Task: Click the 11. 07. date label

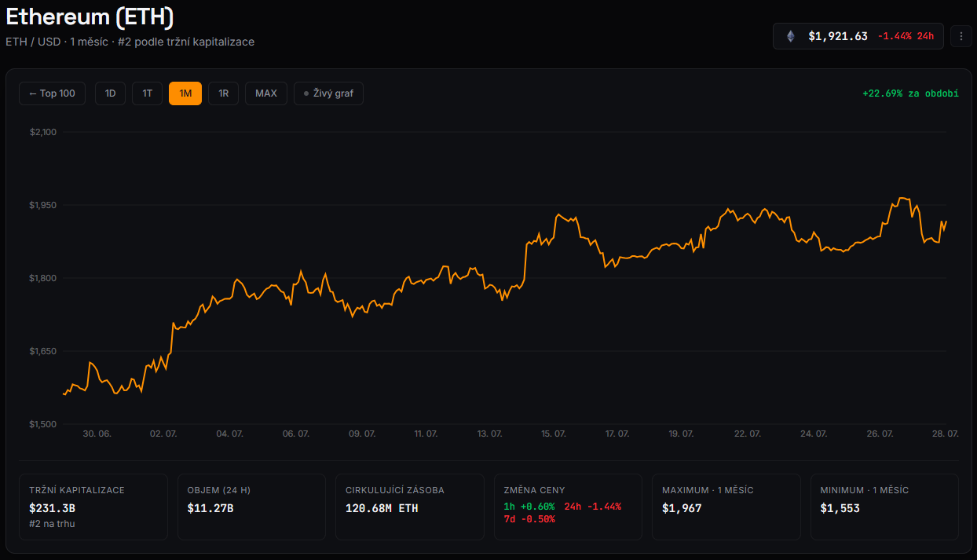Action: point(426,434)
